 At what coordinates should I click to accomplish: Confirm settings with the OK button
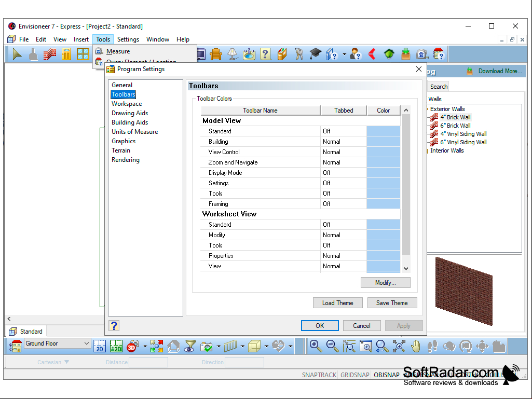320,326
